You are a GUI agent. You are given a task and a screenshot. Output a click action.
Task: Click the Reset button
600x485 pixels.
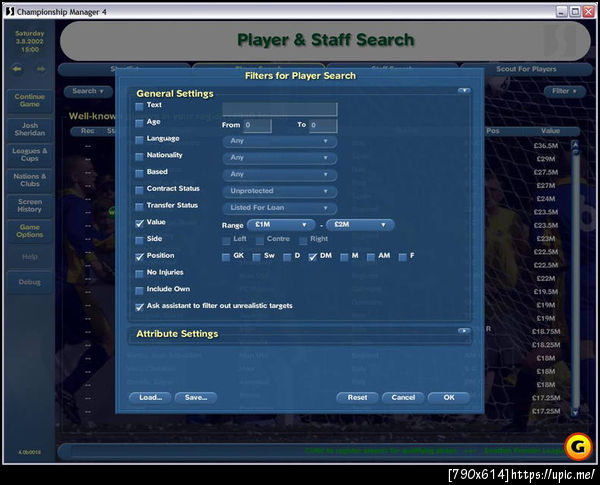(357, 398)
